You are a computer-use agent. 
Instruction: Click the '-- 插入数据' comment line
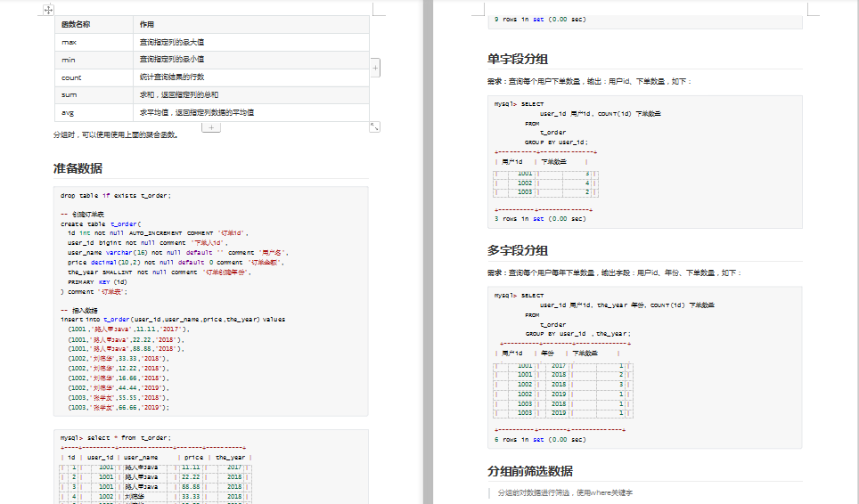[79, 310]
